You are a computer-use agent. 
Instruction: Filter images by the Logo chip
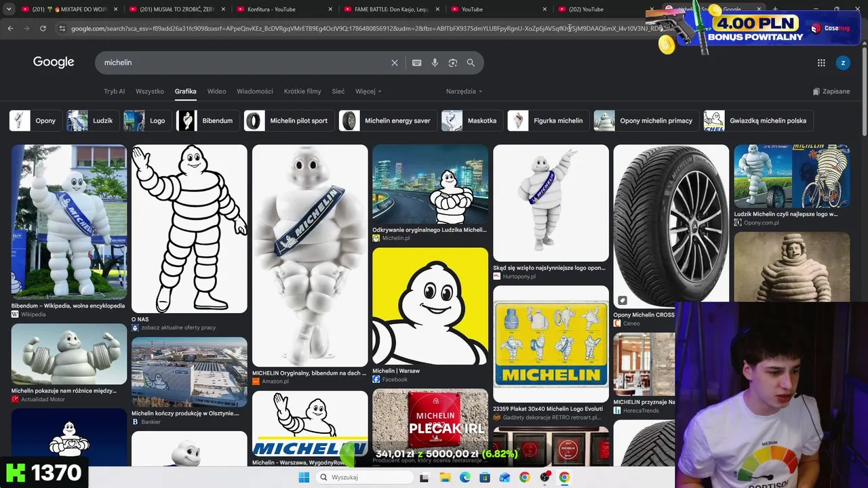(147, 121)
